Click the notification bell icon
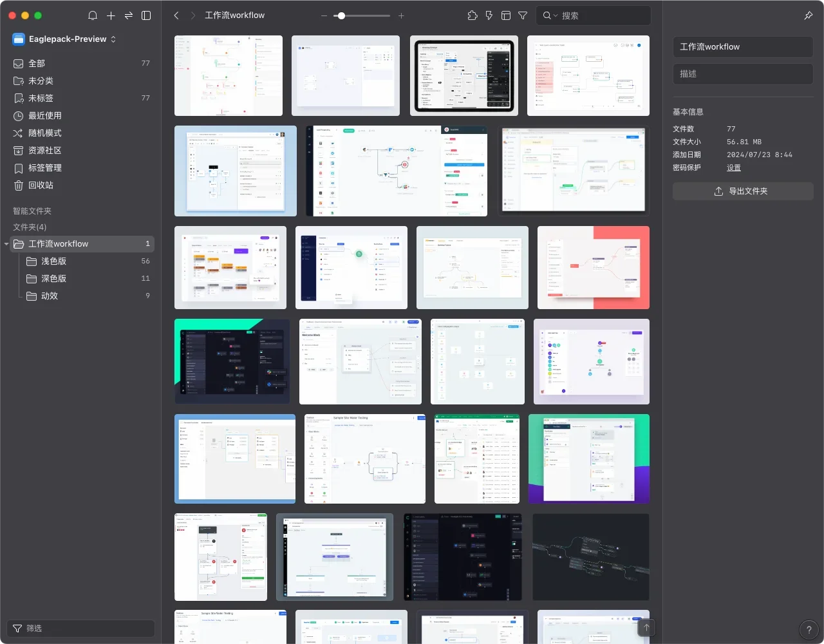The height and width of the screenshot is (644, 824). 93,15
